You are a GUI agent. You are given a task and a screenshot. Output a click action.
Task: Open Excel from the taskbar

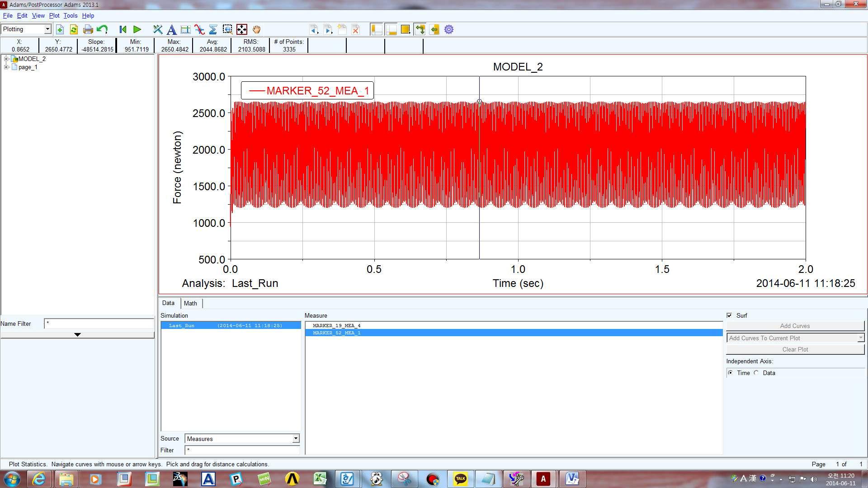coord(320,479)
